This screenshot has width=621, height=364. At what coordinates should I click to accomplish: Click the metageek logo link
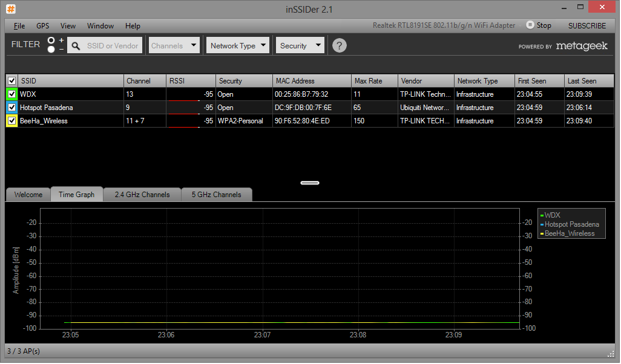click(x=582, y=46)
